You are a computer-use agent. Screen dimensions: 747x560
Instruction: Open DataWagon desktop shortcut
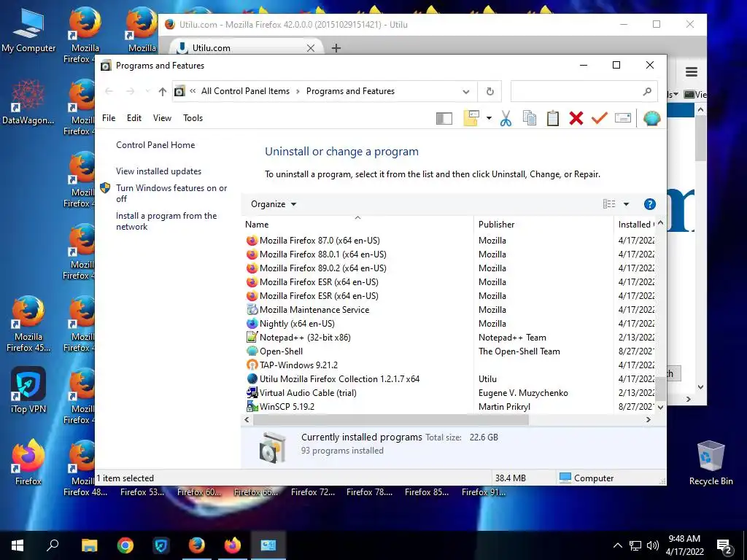[28, 103]
